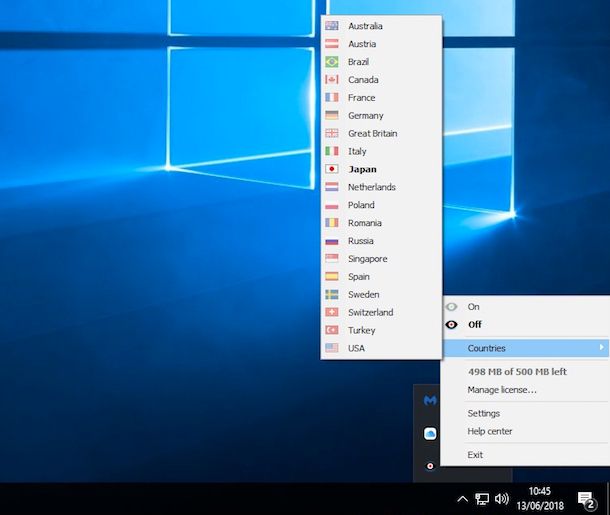Select Great Britain country name

[x=373, y=133]
